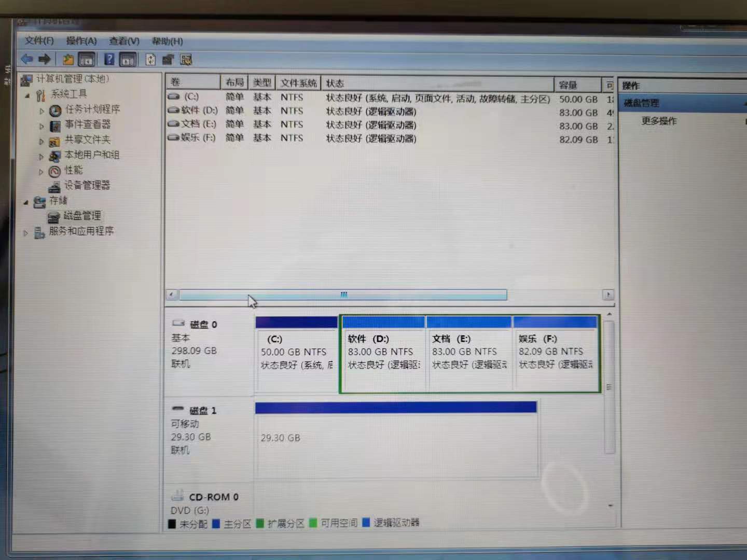The height and width of the screenshot is (560, 747).
Task: Expand the 本地用户和组 node arrow
Action: 41,156
